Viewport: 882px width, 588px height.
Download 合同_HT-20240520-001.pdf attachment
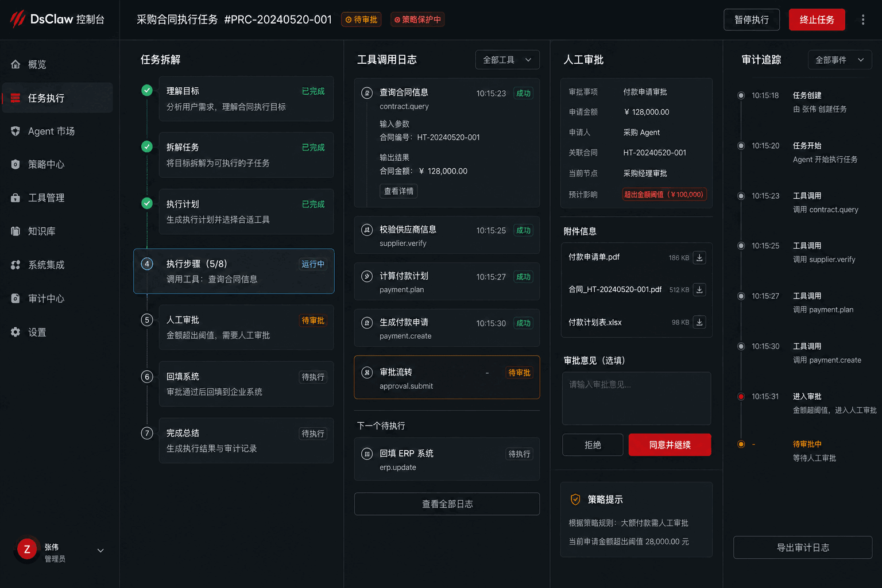(x=699, y=290)
